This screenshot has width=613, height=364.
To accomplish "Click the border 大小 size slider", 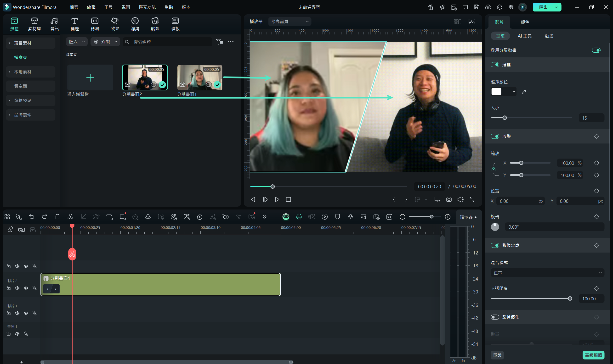I will point(531,118).
